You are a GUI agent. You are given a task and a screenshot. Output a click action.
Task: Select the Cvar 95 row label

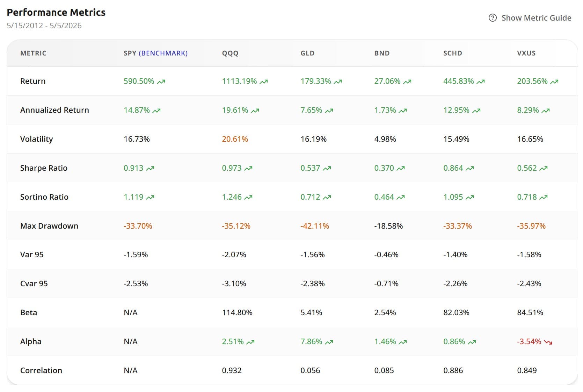click(x=34, y=283)
